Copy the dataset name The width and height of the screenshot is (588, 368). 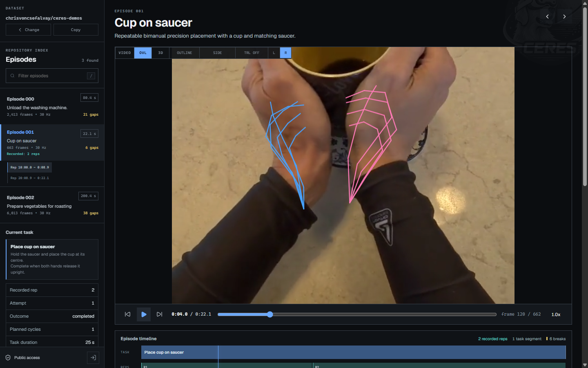76,30
